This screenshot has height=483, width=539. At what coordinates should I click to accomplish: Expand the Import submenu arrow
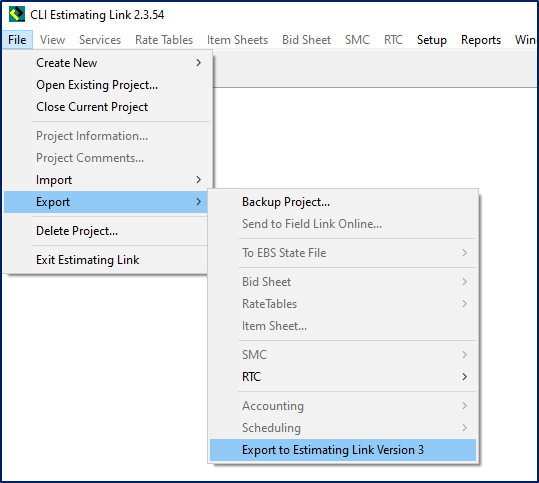[x=198, y=179]
